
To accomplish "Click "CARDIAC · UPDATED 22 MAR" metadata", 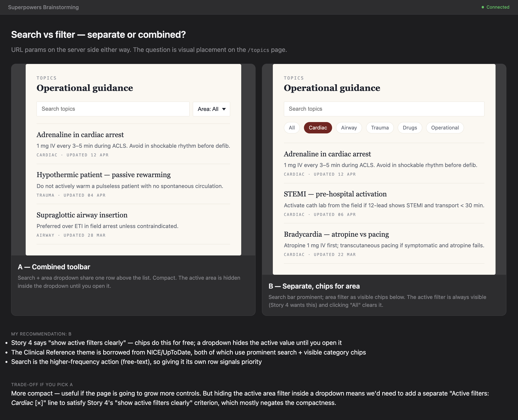I will (x=320, y=254).
